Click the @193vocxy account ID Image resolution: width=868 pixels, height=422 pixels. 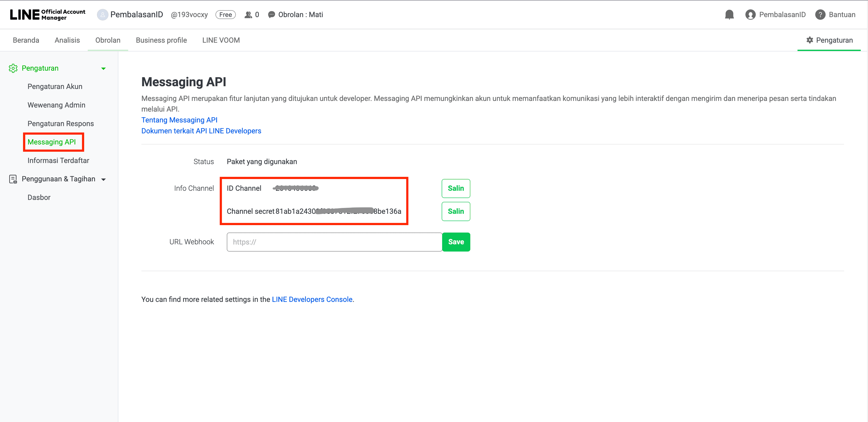pos(189,15)
